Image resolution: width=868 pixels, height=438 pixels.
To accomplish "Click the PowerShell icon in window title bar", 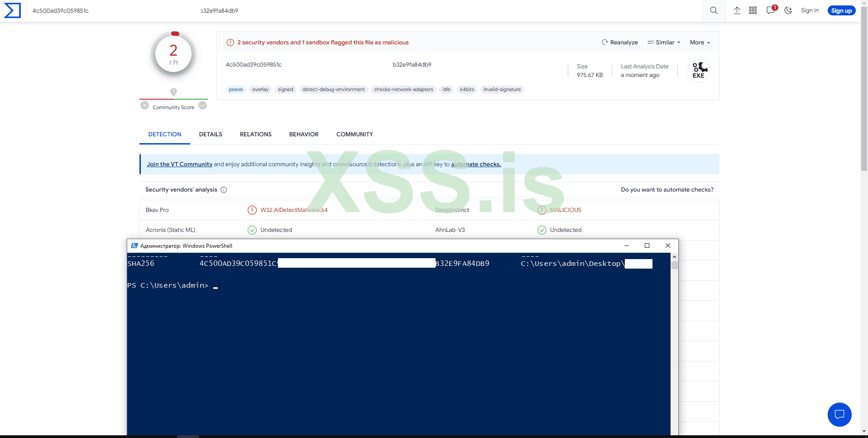I will pos(134,246).
